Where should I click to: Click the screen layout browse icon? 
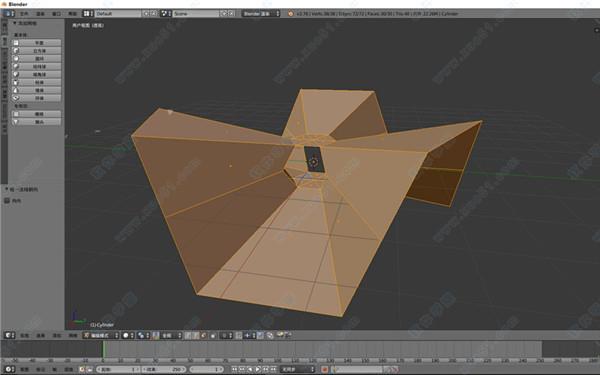point(88,13)
